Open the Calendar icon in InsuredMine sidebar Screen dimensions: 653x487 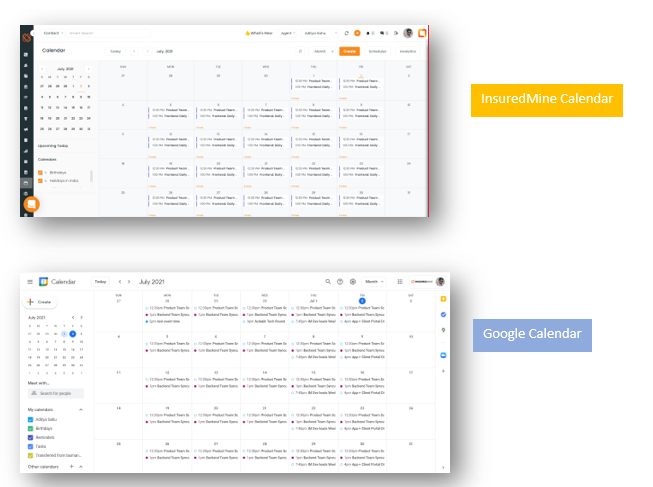pyautogui.click(x=26, y=183)
